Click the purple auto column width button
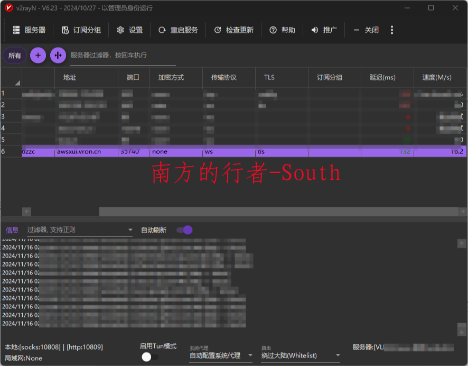 pos(58,55)
